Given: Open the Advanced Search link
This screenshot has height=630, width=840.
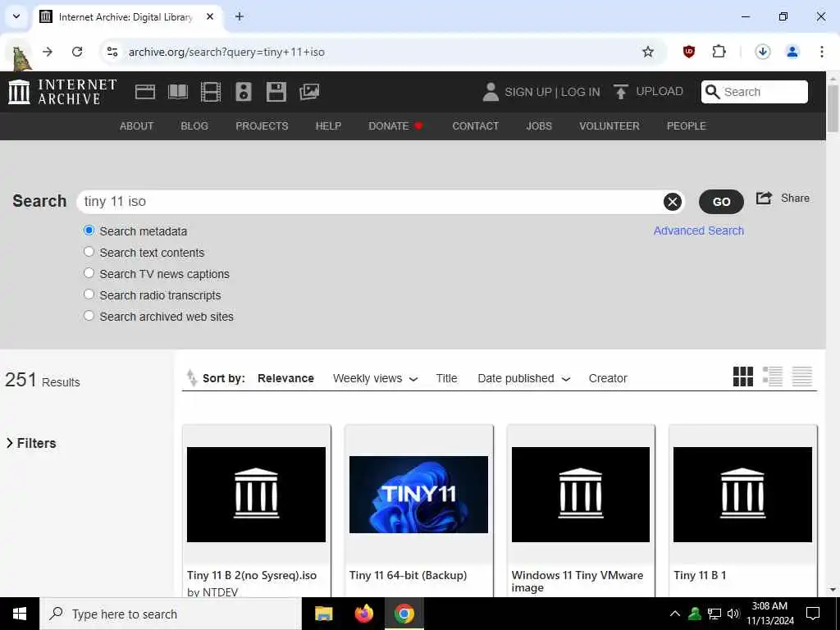Looking at the screenshot, I should (699, 231).
